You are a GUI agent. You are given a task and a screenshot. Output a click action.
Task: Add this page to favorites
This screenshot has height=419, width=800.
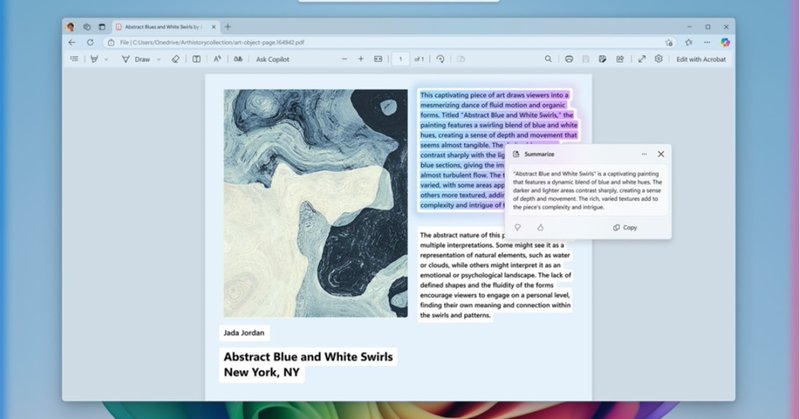point(669,42)
